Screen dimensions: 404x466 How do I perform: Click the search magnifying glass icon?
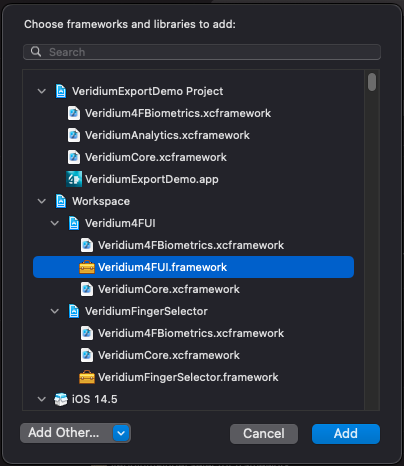(x=36, y=52)
